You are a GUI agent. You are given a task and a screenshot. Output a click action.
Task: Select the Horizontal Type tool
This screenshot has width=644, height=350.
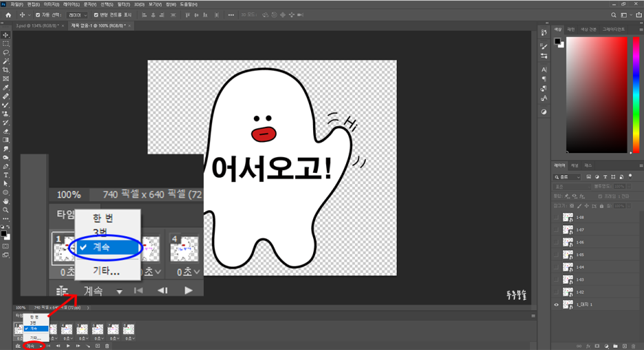click(x=6, y=175)
